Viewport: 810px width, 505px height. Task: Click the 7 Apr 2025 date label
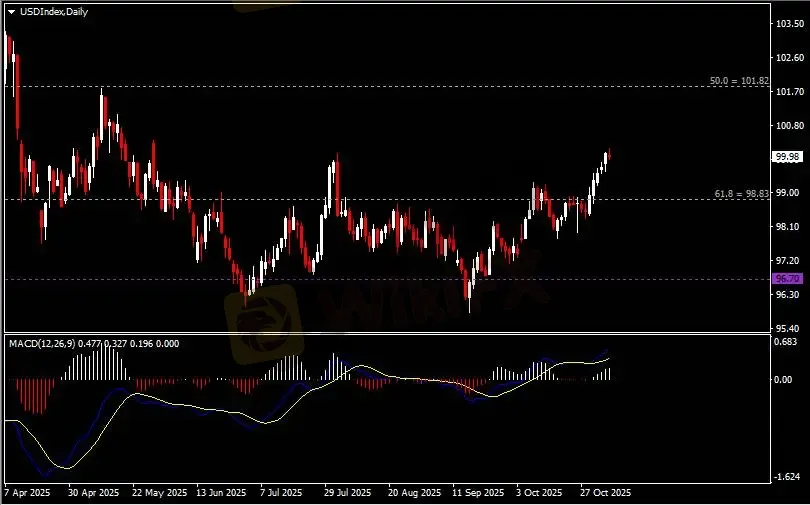pos(27,493)
